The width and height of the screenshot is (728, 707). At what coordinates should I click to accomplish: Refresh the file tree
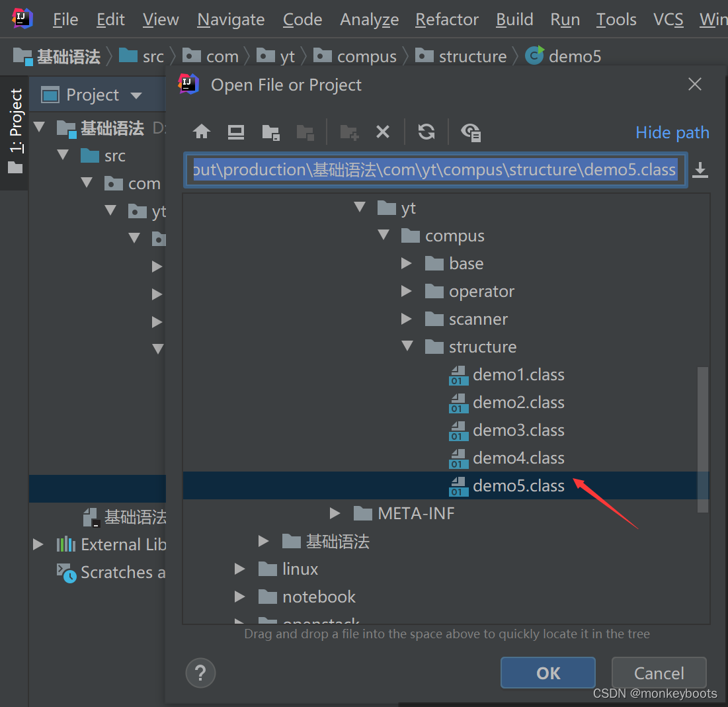426,132
